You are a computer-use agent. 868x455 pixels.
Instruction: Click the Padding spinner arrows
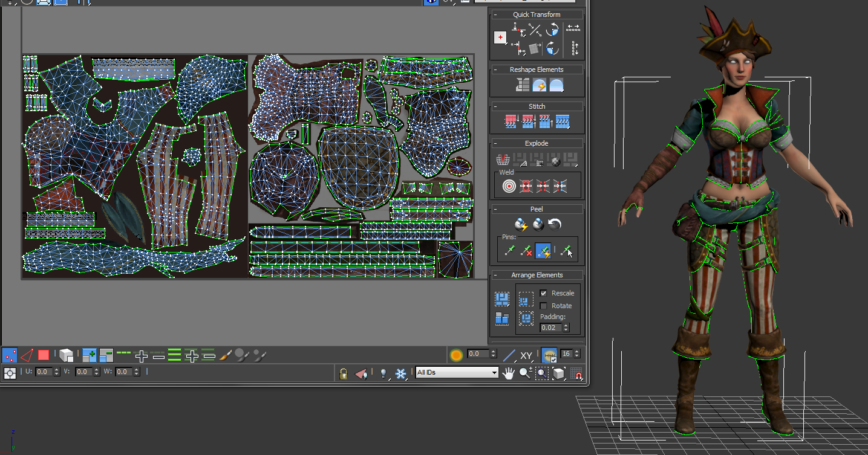click(x=566, y=328)
